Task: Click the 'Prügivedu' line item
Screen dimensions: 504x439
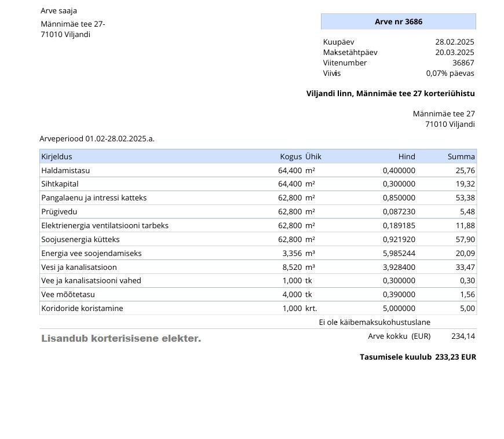Action: click(x=59, y=211)
